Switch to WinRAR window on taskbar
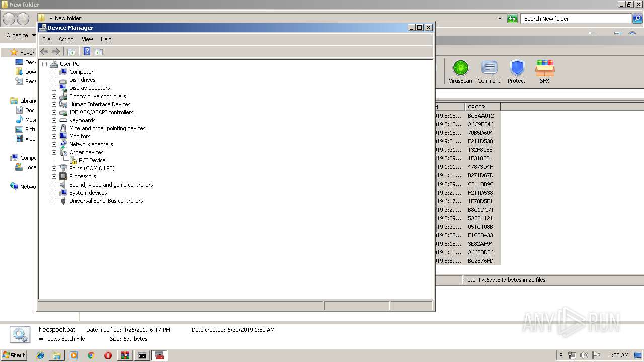Viewport: 644px width, 362px height. click(x=125, y=355)
